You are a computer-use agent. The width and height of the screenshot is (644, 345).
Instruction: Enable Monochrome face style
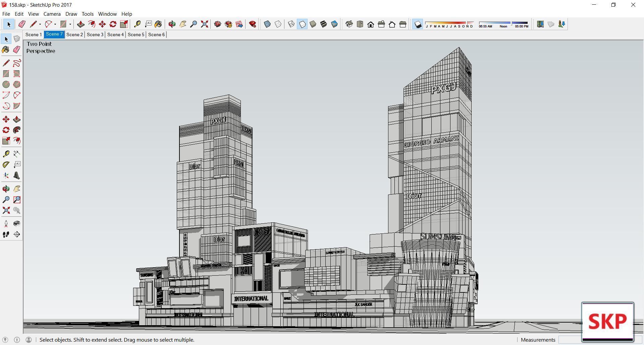(x=334, y=24)
